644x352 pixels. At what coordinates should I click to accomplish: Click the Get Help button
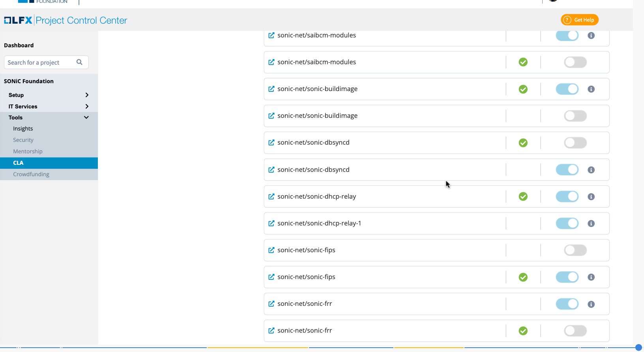[580, 20]
